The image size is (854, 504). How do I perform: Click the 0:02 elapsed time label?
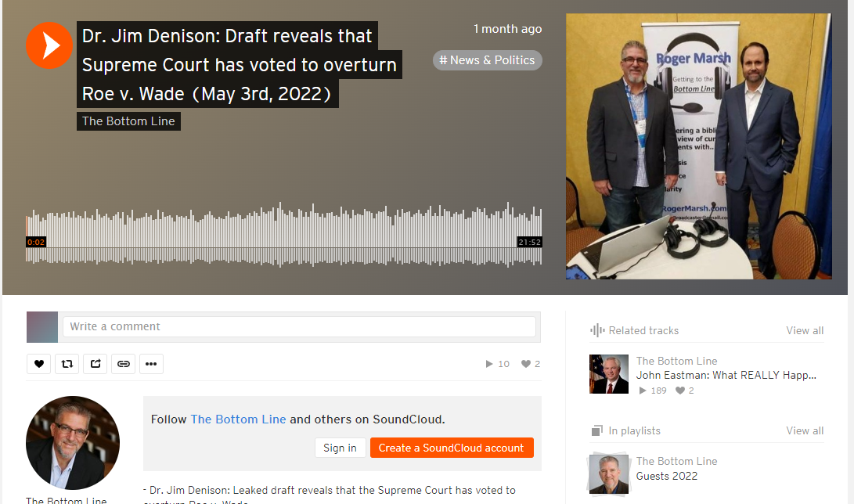click(x=36, y=242)
